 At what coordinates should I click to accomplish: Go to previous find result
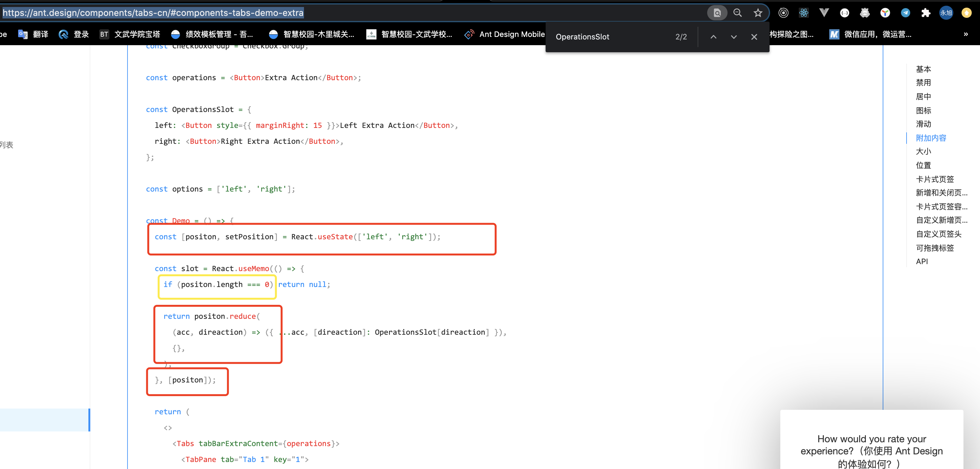713,37
